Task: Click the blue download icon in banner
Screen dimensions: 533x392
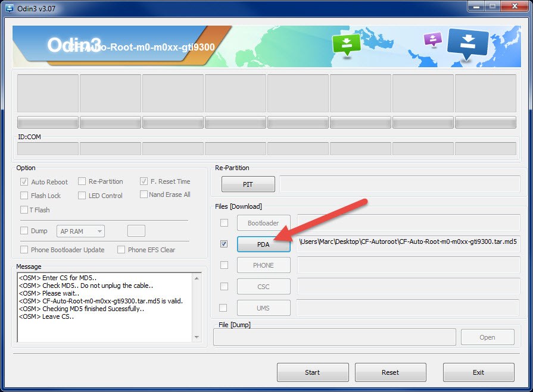Action: [468, 43]
